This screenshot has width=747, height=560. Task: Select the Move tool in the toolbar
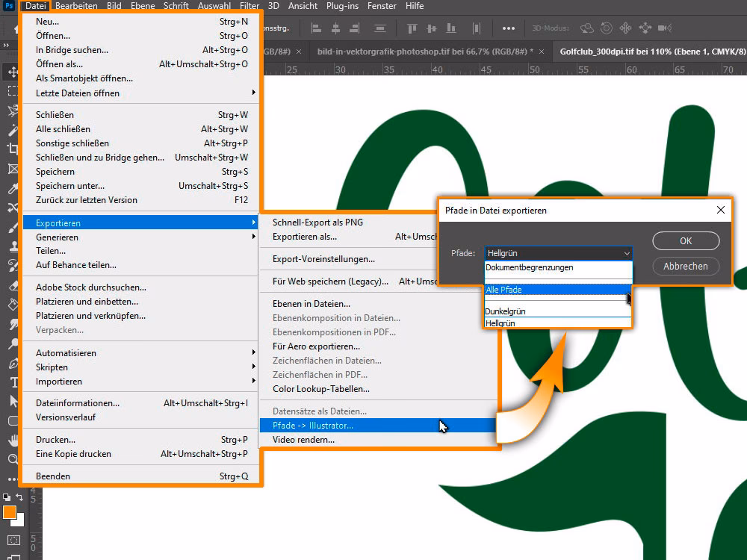pyautogui.click(x=13, y=72)
